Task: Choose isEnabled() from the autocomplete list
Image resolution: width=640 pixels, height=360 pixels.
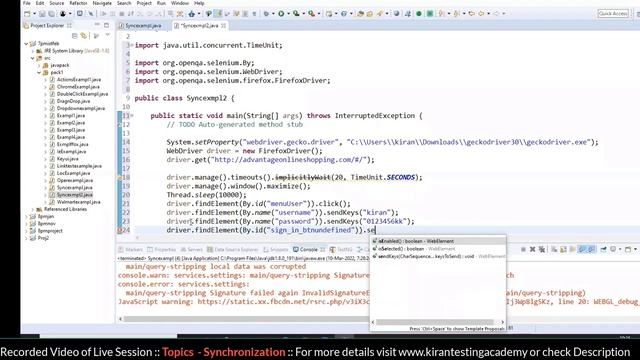Action: 438,241
